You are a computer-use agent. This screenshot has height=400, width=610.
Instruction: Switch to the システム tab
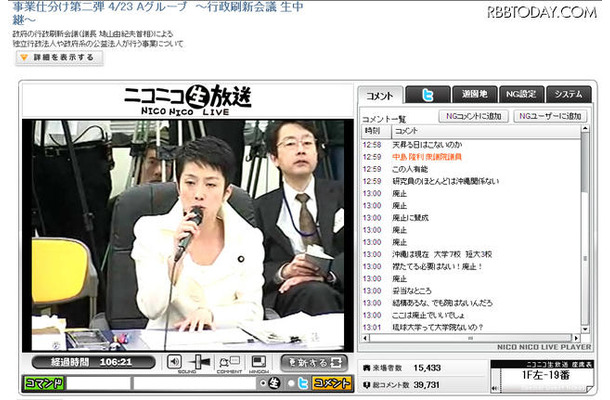pyautogui.click(x=569, y=94)
